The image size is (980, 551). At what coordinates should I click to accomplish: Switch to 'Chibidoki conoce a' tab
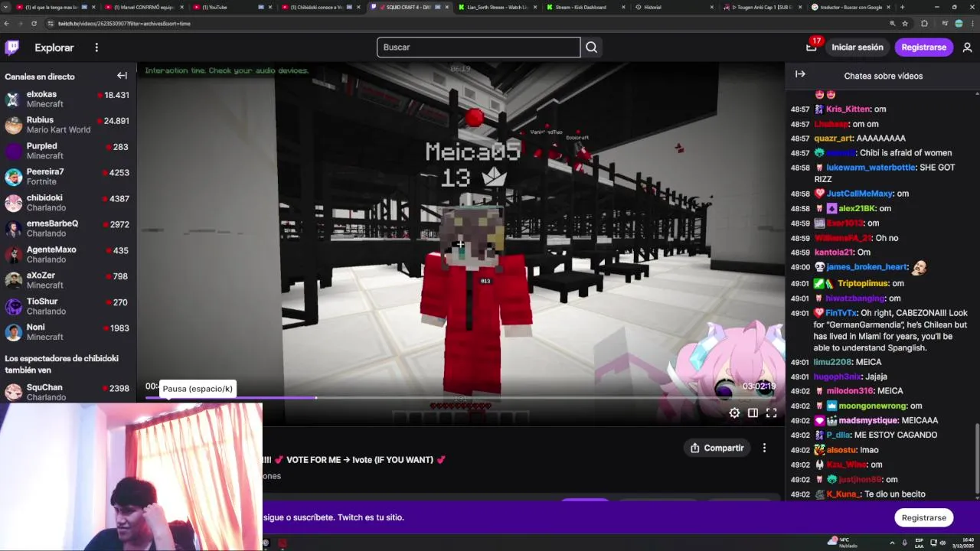pyautogui.click(x=321, y=7)
